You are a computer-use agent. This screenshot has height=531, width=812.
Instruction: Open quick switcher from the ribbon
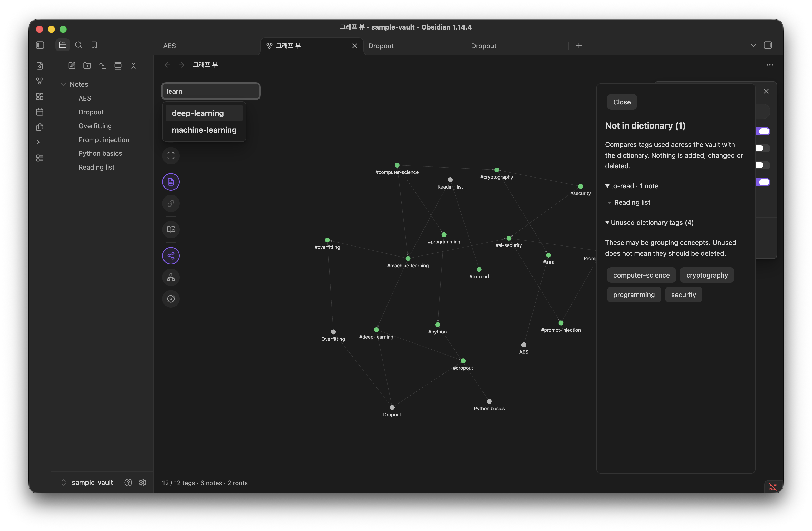click(40, 65)
